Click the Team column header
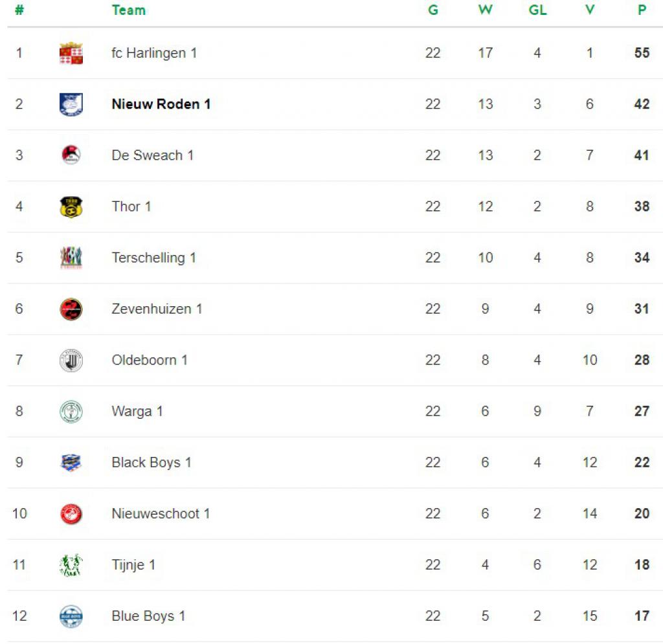Image resolution: width=663 pixels, height=644 pixels. 129,10
